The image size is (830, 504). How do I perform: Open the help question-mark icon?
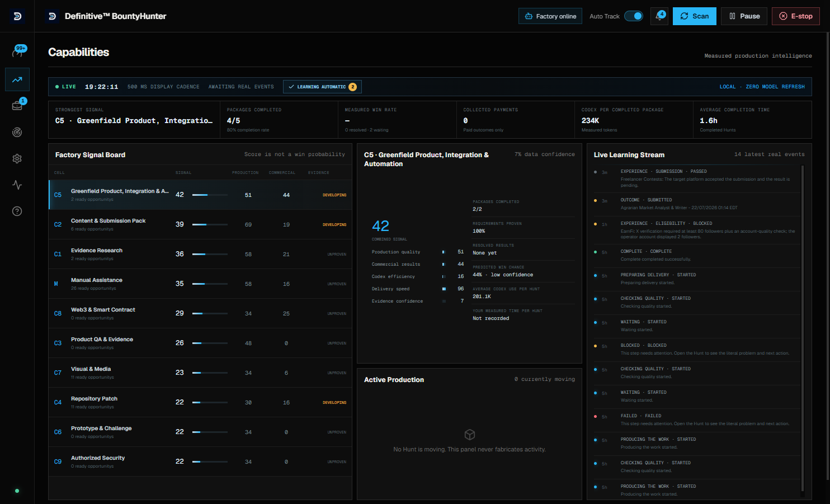pos(17,211)
